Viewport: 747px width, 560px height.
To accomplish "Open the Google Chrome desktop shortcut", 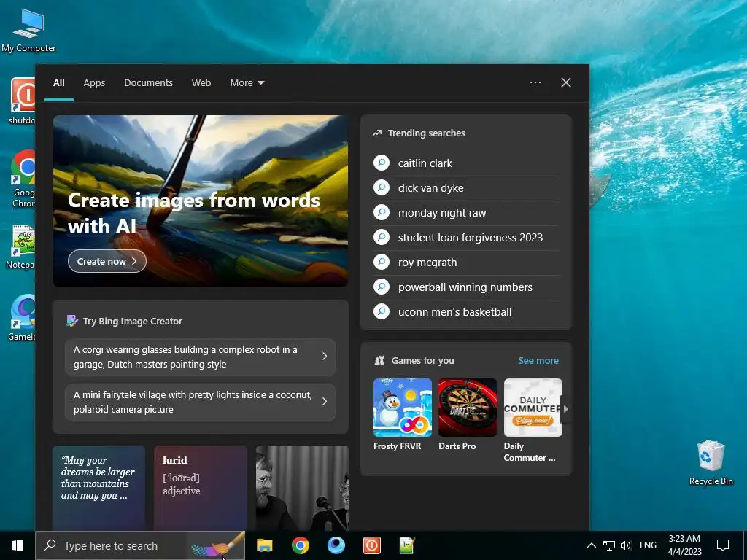I will click(24, 179).
